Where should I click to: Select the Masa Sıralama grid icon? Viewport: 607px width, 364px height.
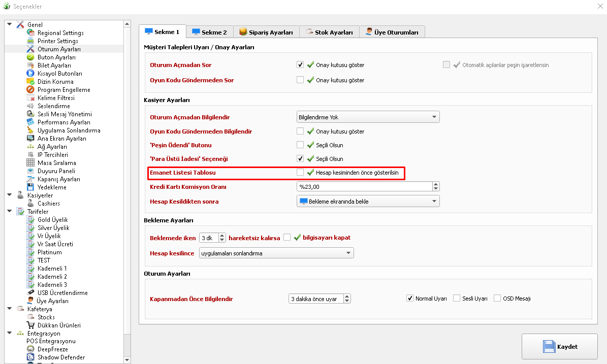point(30,163)
